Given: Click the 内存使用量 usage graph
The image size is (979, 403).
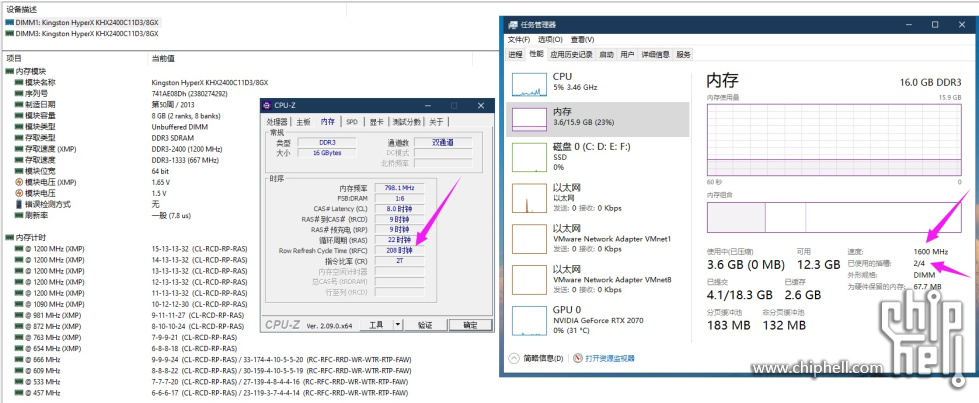Looking at the screenshot, I should pyautogui.click(x=834, y=140).
